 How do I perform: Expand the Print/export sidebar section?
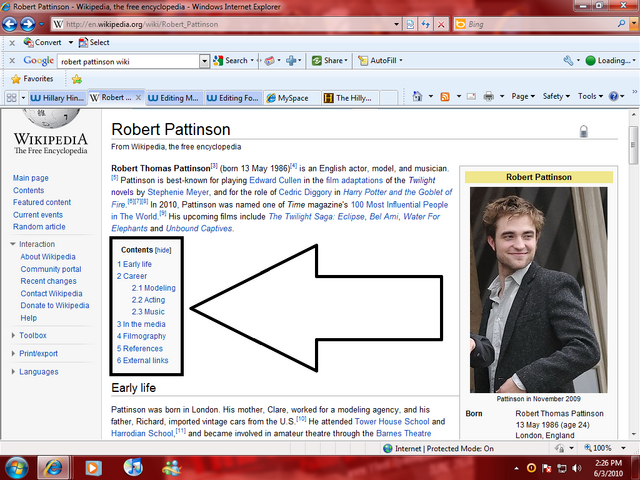[13, 353]
